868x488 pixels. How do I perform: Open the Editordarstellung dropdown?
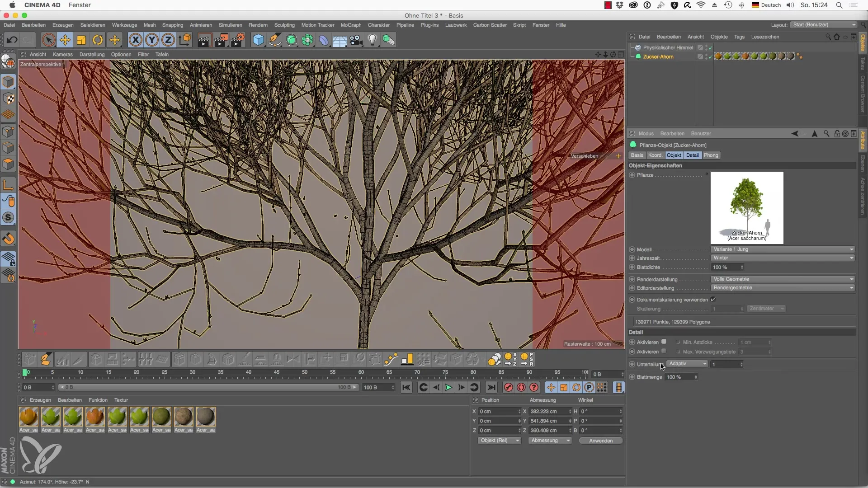[783, 288]
